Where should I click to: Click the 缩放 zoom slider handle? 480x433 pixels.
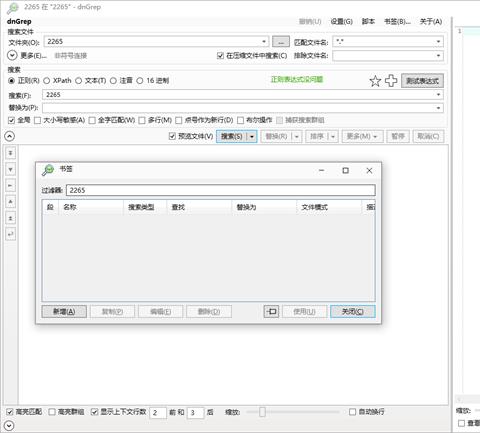pos(262,412)
